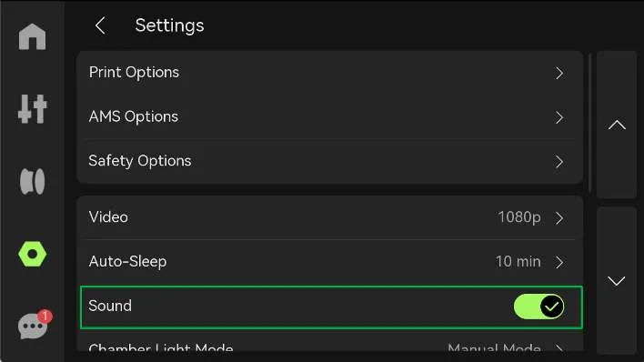Change the 10 min auto-sleep value
Image resolution: width=644 pixels, height=362 pixels.
point(518,261)
